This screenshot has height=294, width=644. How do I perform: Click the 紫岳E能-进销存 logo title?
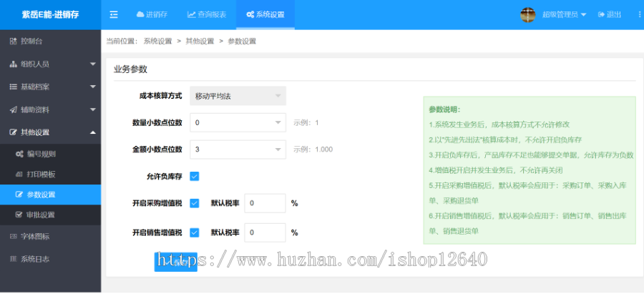coord(51,15)
